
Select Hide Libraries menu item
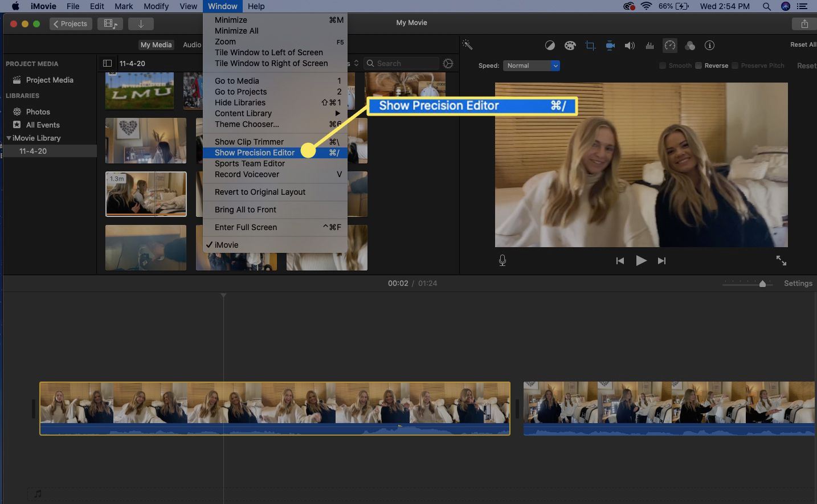click(x=275, y=103)
